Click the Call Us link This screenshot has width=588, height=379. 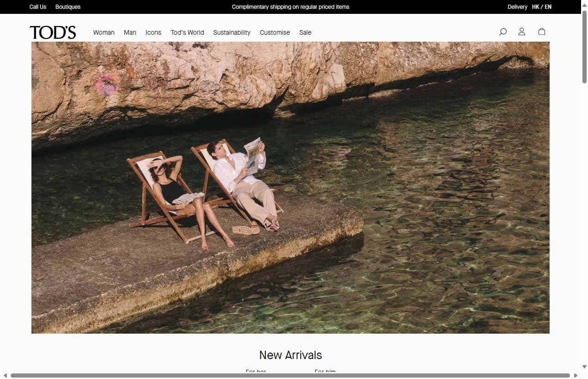pos(37,7)
